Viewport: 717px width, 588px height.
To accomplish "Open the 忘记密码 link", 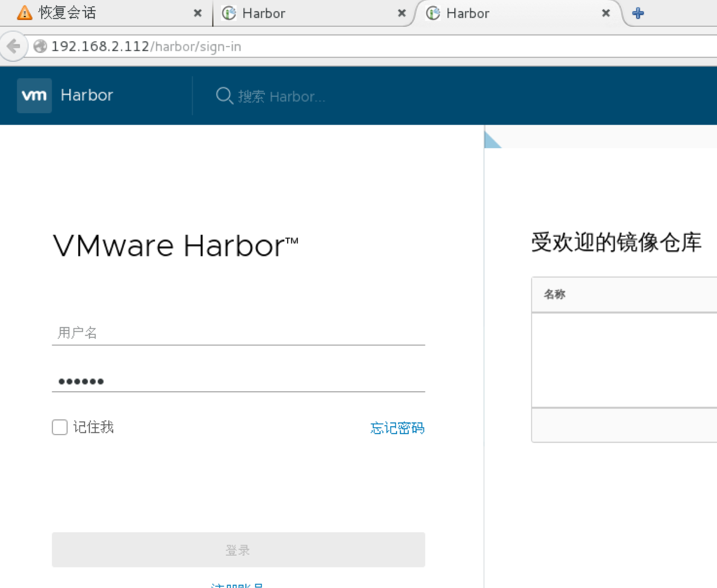I will [397, 428].
